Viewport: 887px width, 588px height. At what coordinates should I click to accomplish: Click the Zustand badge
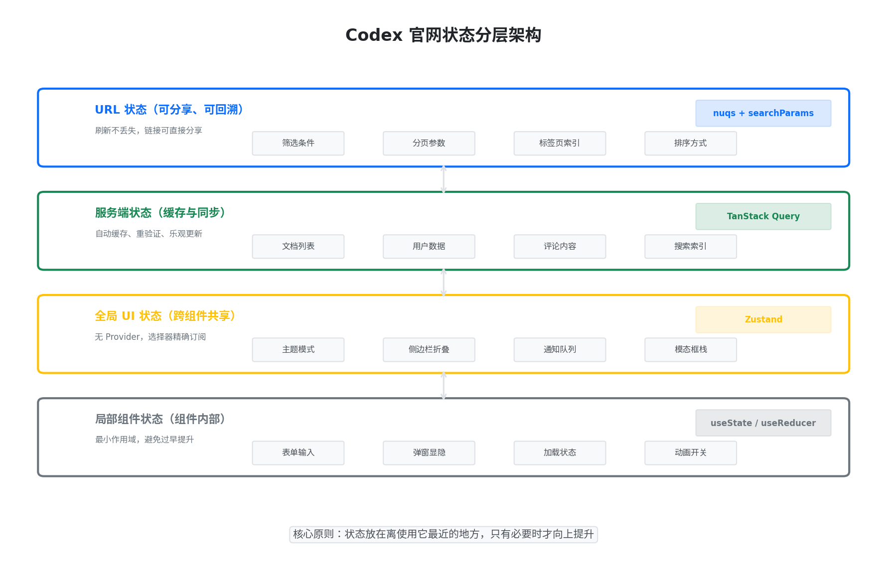(763, 319)
